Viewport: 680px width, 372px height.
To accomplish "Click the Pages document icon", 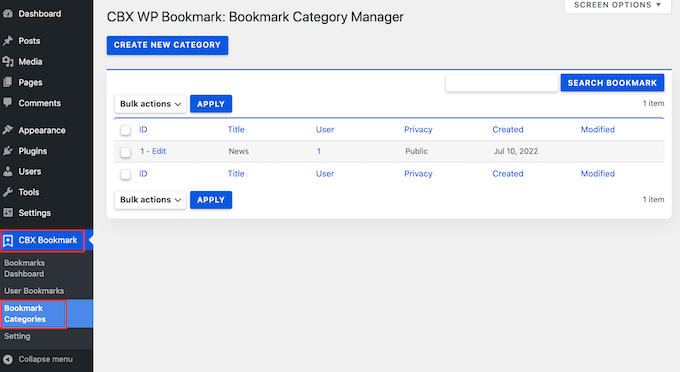I will (x=7, y=82).
